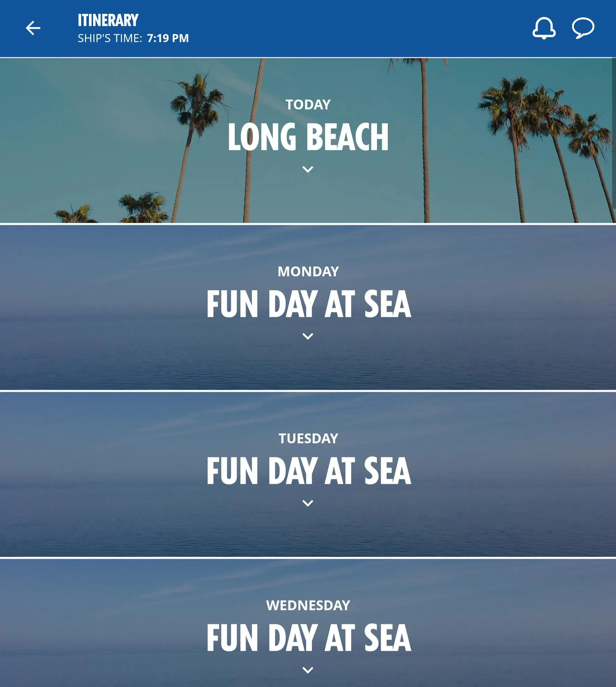Open the chat speech bubble icon
The image size is (616, 687).
(x=583, y=28)
